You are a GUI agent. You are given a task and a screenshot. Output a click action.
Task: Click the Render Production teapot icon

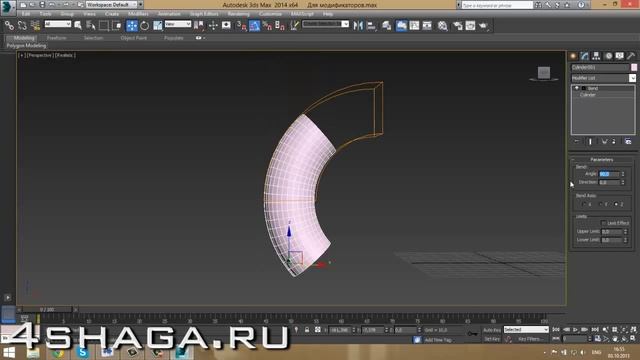pos(484,26)
